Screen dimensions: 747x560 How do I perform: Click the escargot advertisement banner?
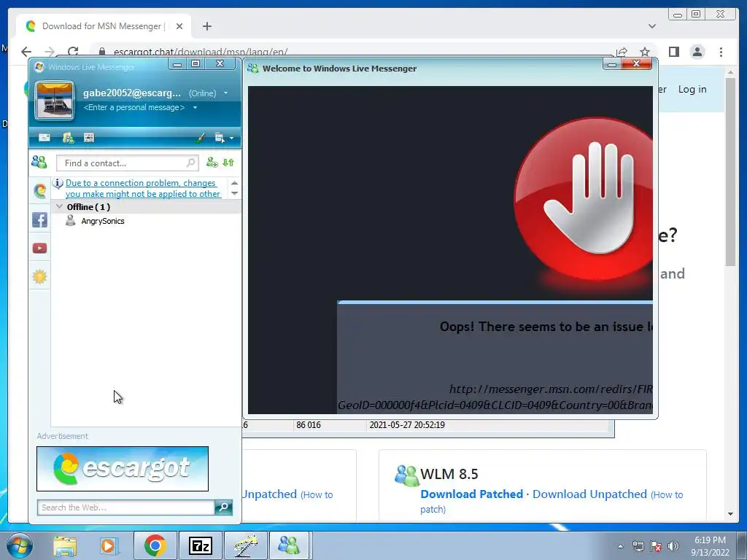(123, 469)
